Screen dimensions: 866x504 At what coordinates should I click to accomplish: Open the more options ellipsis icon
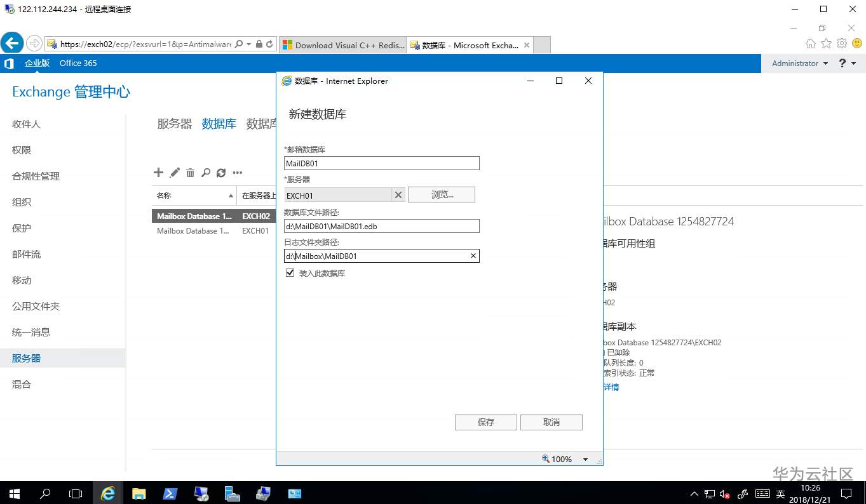pos(237,173)
